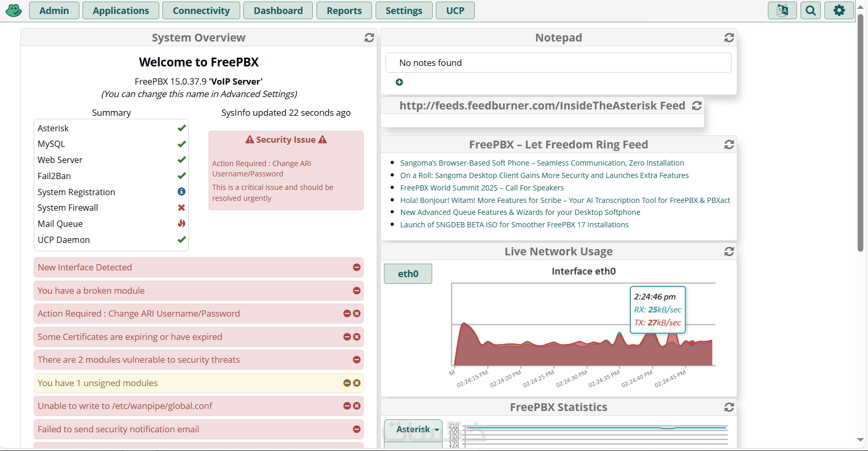This screenshot has width=868, height=451.
Task: Open the Reports menu
Action: pyautogui.click(x=344, y=10)
